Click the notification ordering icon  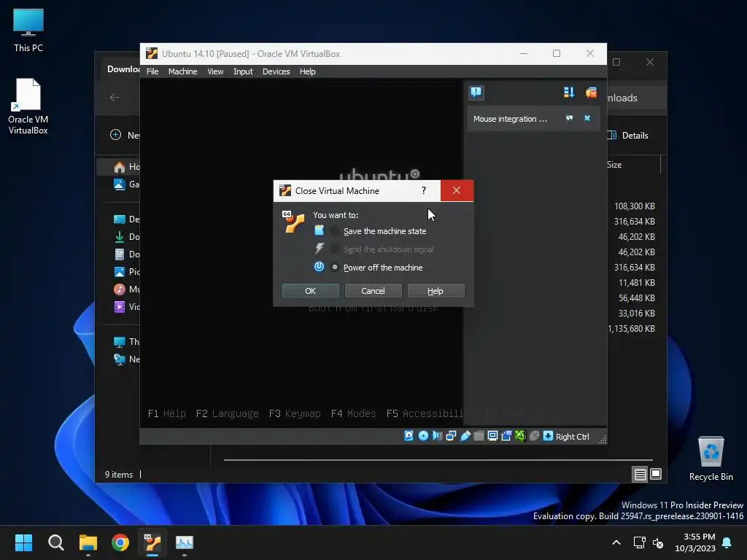569,93
